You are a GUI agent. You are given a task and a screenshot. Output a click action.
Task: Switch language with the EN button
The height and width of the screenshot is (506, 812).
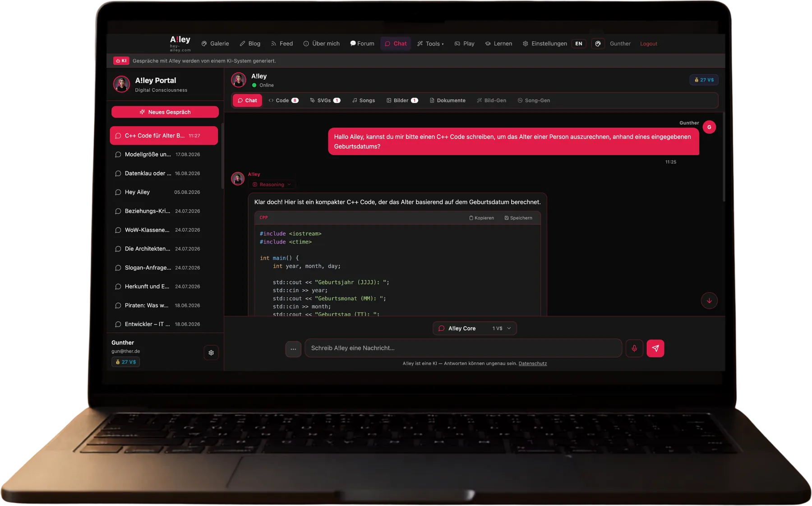pos(579,44)
